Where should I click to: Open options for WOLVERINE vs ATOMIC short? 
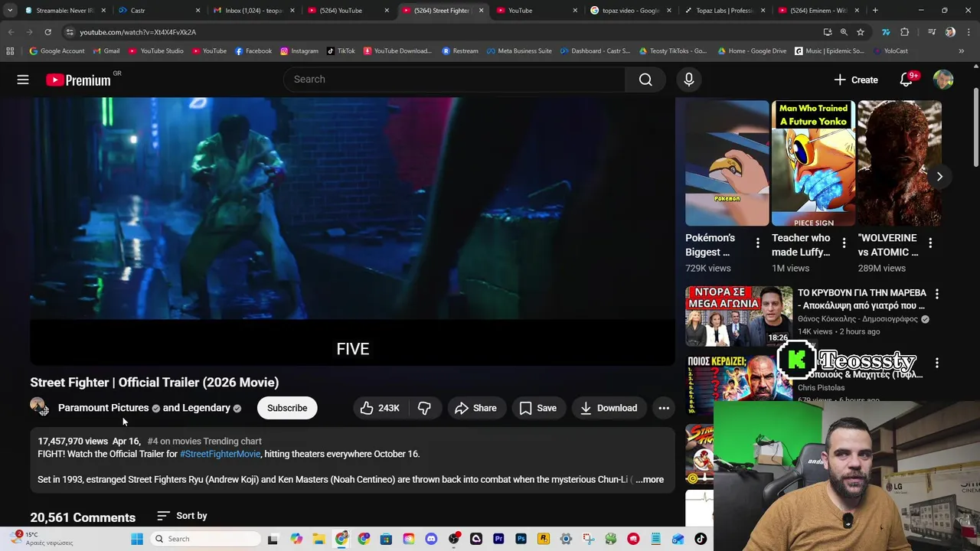point(930,243)
